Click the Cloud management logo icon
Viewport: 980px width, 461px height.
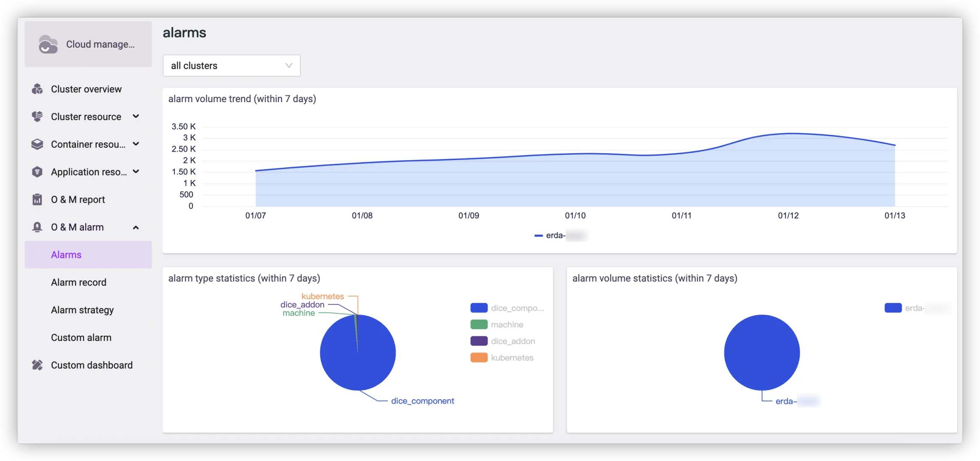pos(48,44)
